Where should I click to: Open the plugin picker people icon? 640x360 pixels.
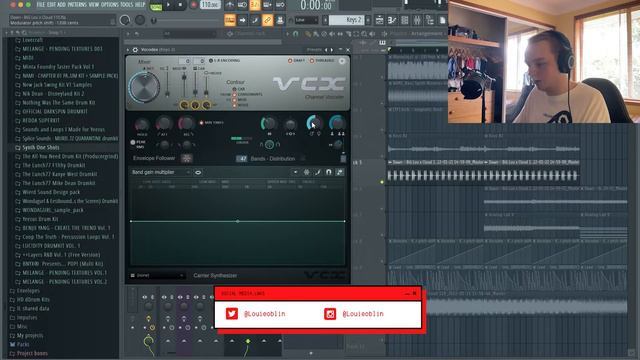click(280, 20)
